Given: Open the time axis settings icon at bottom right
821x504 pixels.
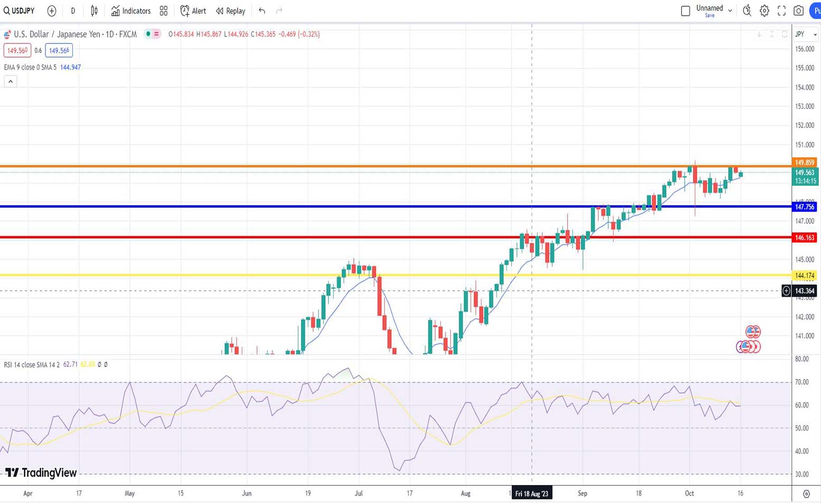Looking at the screenshot, I should (x=806, y=494).
